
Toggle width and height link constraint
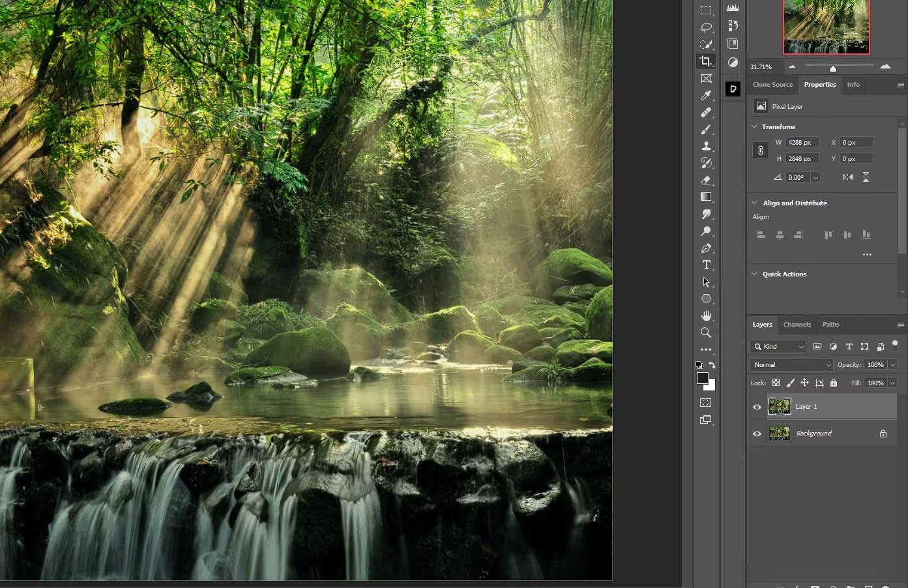tap(760, 151)
